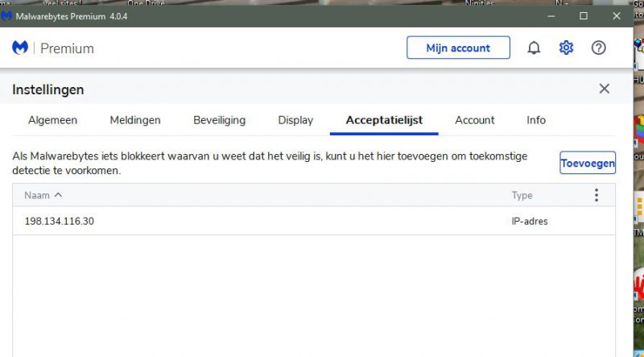Click the Naam column header label
Viewport: 644px width, 357px height.
click(37, 195)
